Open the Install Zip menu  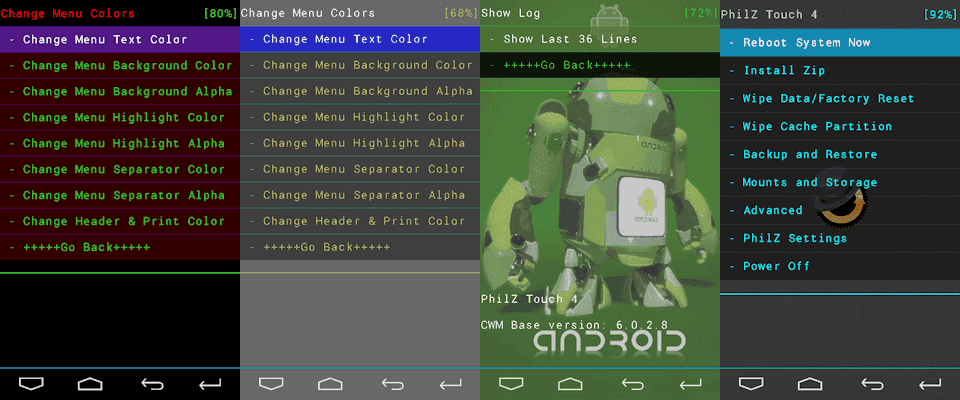point(840,70)
